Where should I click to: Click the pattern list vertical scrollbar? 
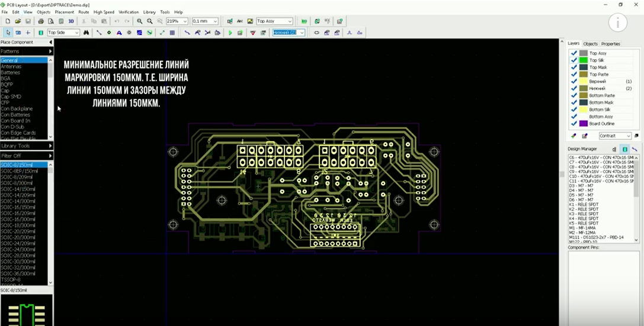tap(50, 223)
